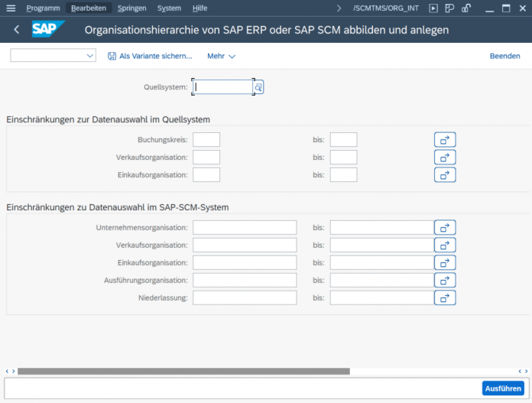Screen dimensions: 532x403
Task: Open the Bearbeiten menu
Action: (89, 8)
